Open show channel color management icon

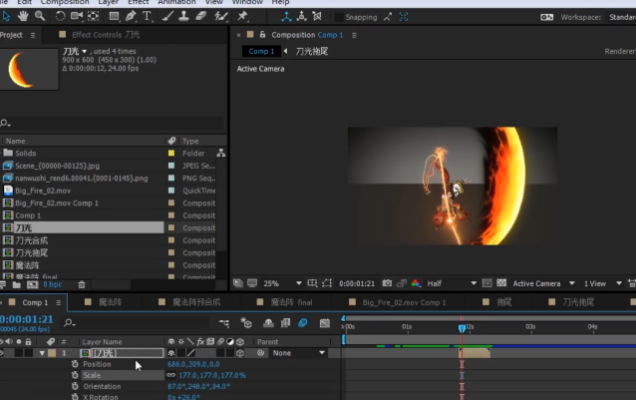click(415, 283)
